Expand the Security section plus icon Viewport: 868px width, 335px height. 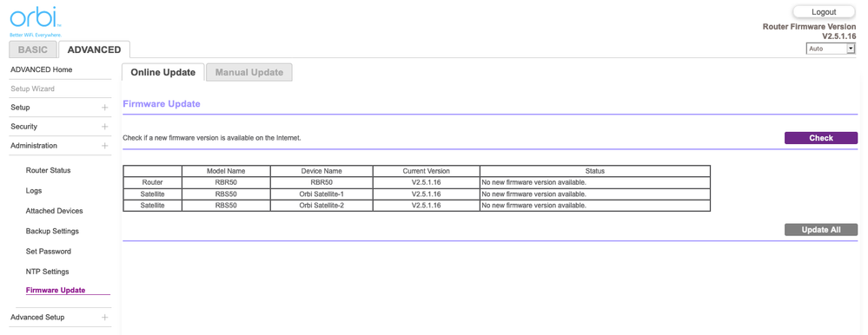coord(104,127)
